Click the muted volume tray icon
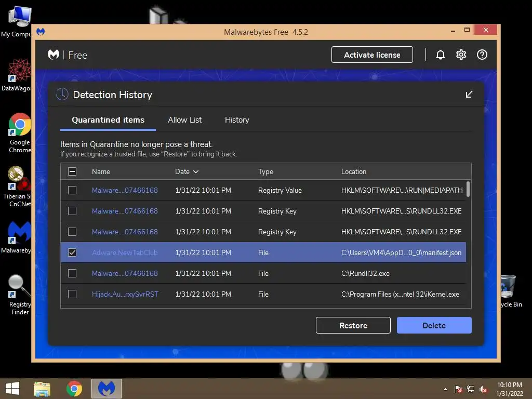The width and height of the screenshot is (532, 399). [483, 389]
